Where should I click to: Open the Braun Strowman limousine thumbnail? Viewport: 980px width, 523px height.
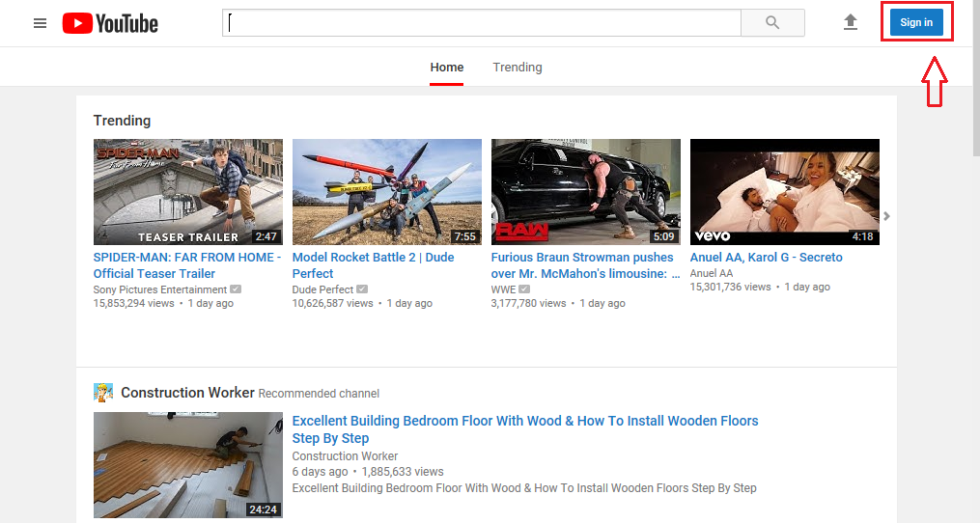point(586,192)
